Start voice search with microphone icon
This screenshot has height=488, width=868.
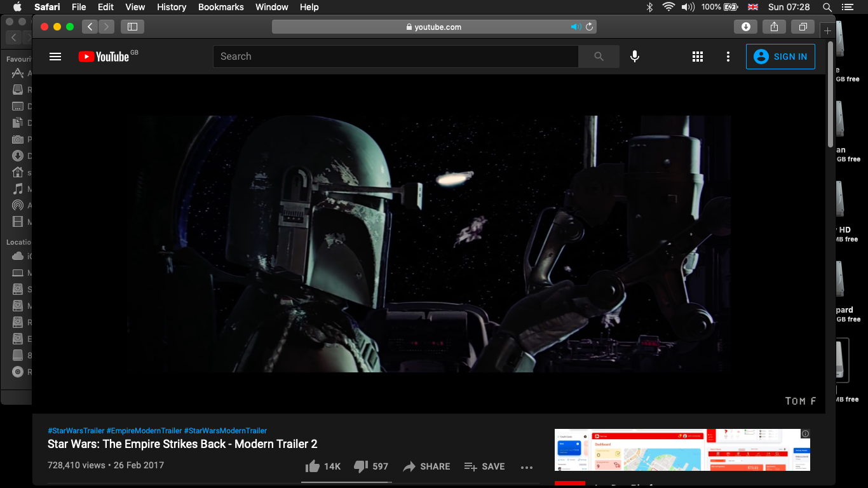pos(634,57)
